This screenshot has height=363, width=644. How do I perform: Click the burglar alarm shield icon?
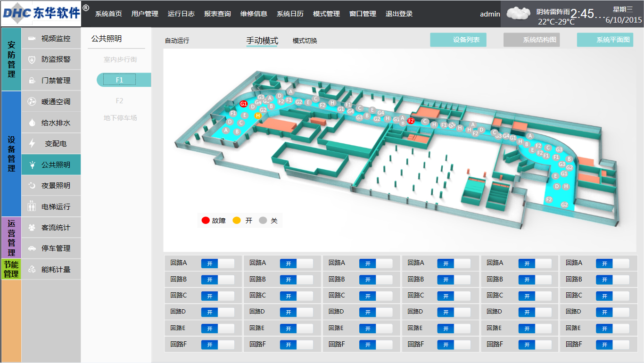(x=32, y=59)
